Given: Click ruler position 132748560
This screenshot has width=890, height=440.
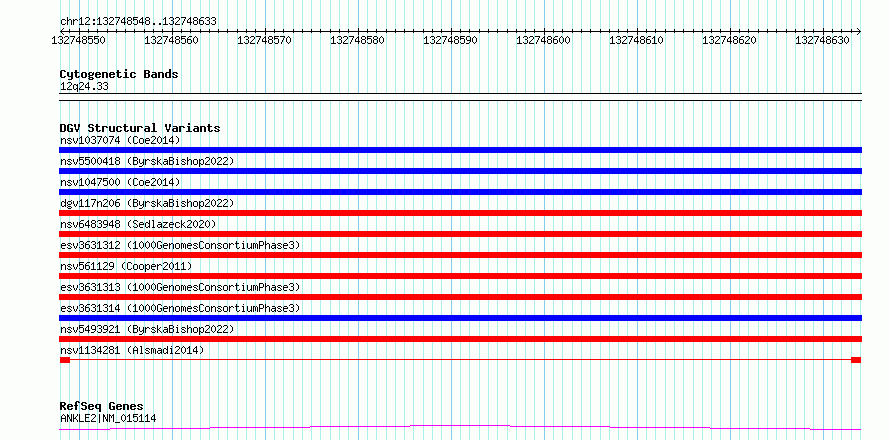Looking at the screenshot, I should 172,40.
